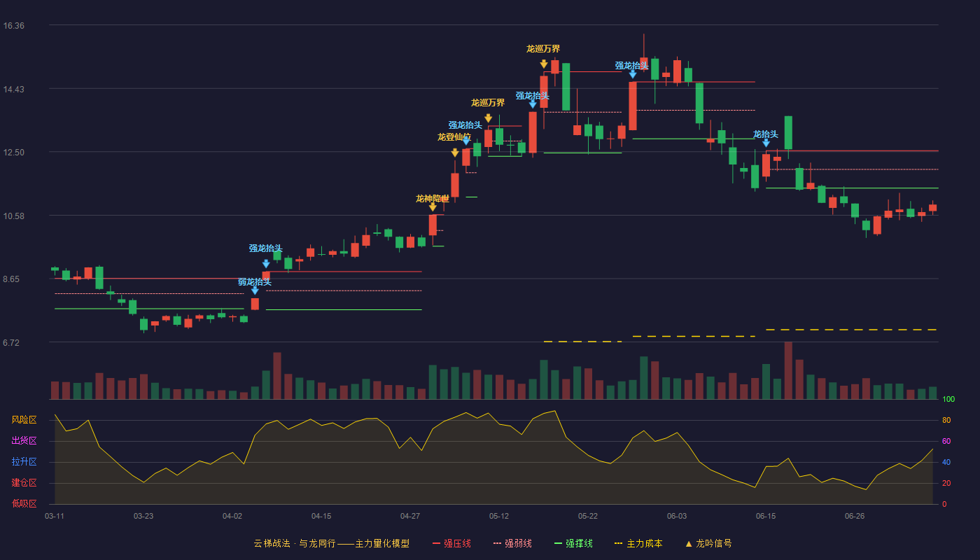Click the 06-26 date label
This screenshot has height=560, width=980.
click(855, 516)
